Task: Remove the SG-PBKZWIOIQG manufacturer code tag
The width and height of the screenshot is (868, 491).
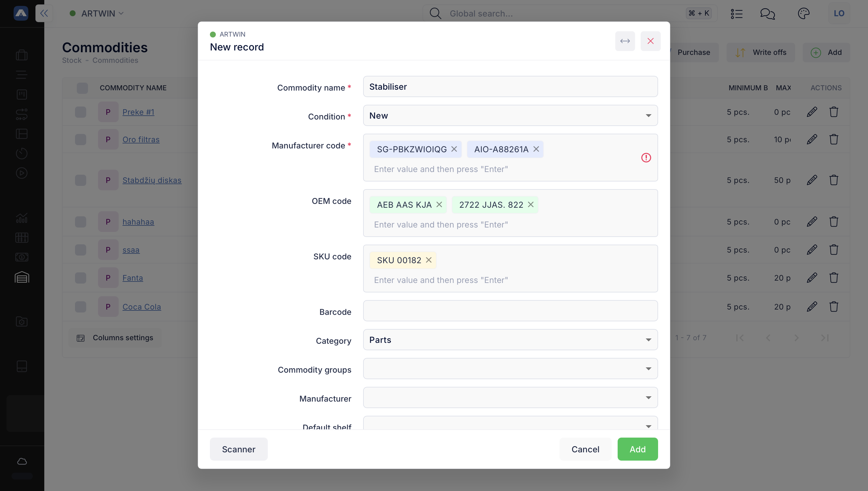Action: coord(454,149)
